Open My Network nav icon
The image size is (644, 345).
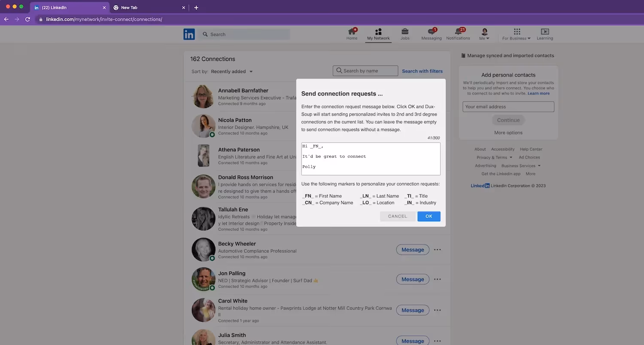tap(378, 34)
